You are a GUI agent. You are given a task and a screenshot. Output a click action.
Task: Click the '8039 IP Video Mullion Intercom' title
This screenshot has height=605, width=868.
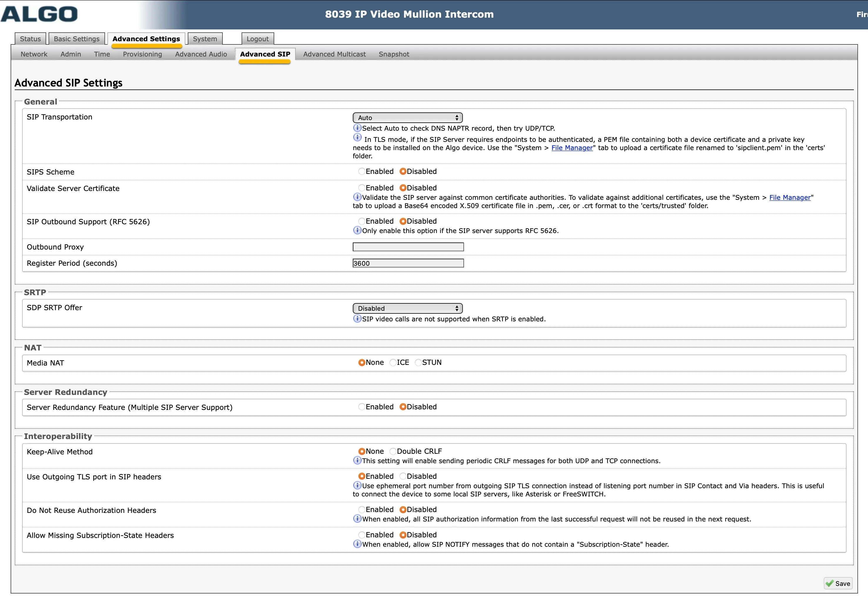[x=409, y=14]
